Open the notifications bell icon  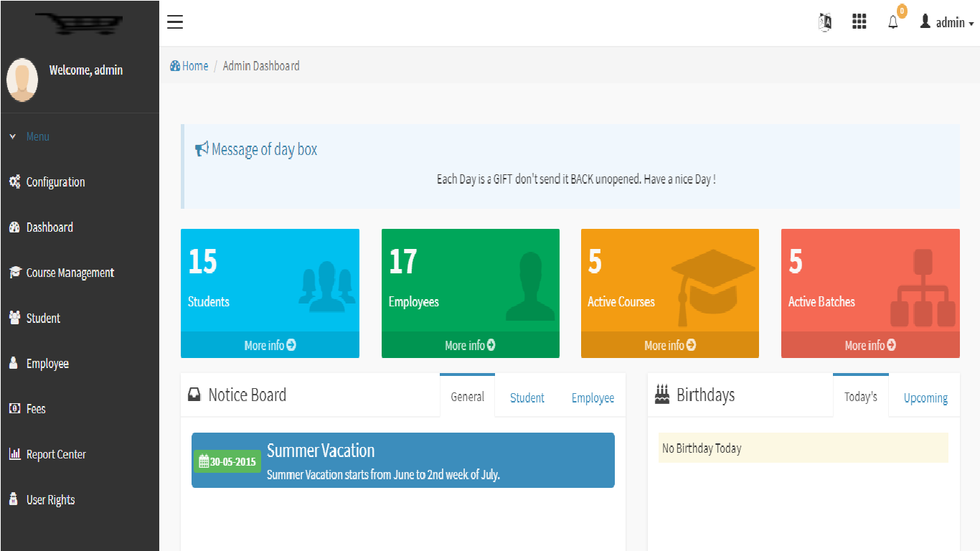[893, 22]
